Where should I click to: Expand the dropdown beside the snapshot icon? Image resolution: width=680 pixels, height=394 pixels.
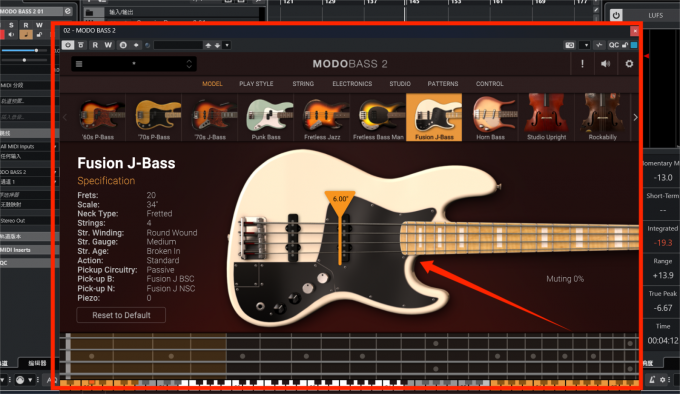pyautogui.click(x=586, y=45)
